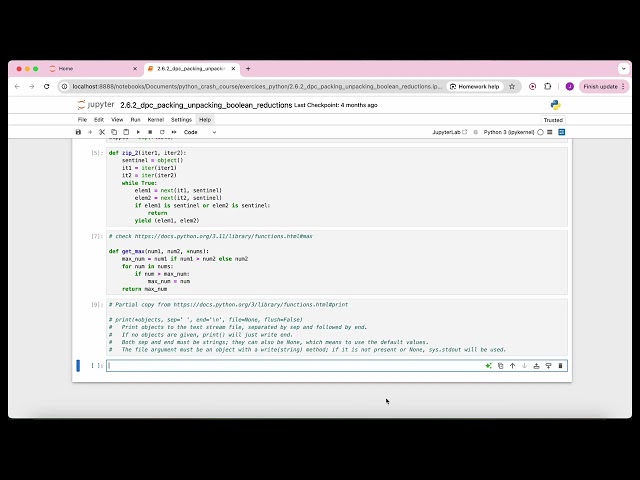Click the Python logo at top right
This screenshot has width=640, height=480.
coord(556,105)
